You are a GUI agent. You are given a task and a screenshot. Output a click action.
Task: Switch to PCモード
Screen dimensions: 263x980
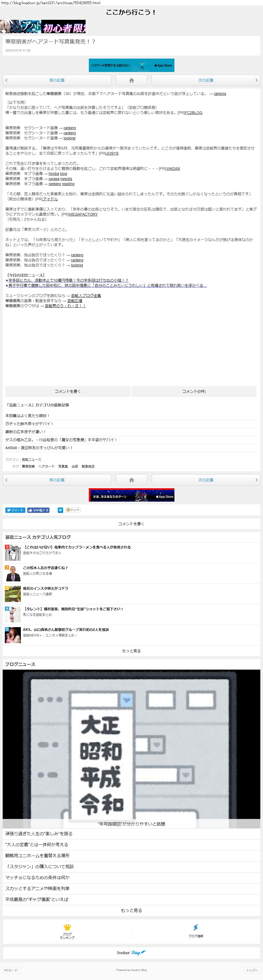point(11,970)
